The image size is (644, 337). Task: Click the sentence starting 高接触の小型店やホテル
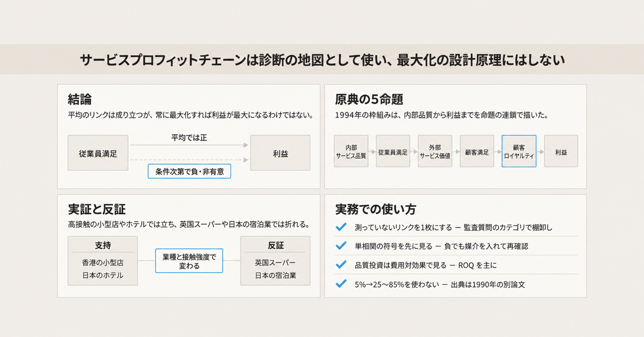[189, 224]
